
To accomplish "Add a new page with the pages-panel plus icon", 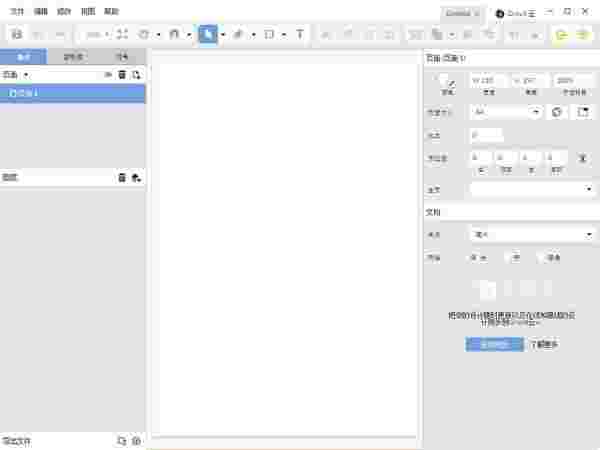I will point(137,75).
